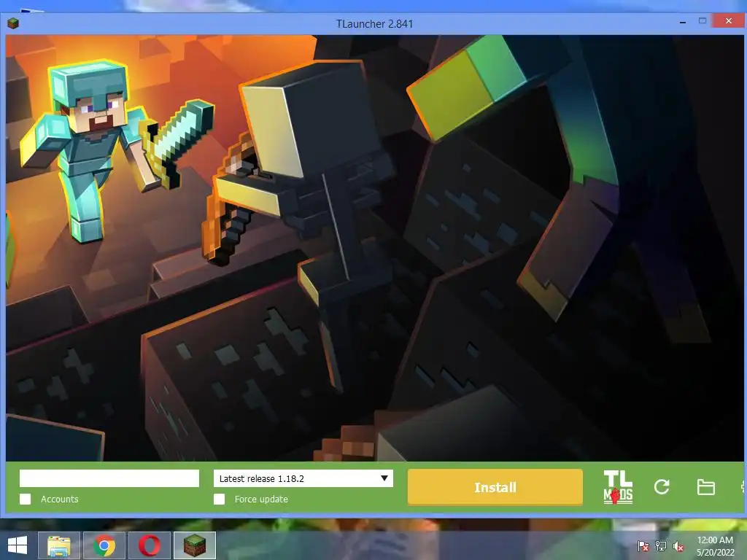Close the TLauncher window
This screenshot has height=560, width=747.
729,20
